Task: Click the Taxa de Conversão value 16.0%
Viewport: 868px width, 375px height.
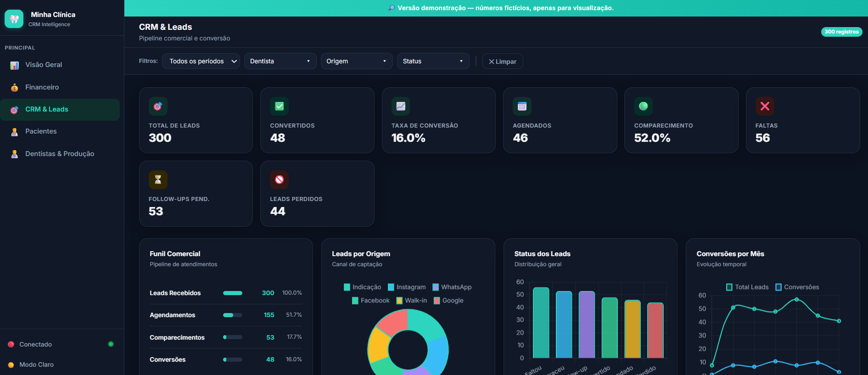Action: pos(409,138)
